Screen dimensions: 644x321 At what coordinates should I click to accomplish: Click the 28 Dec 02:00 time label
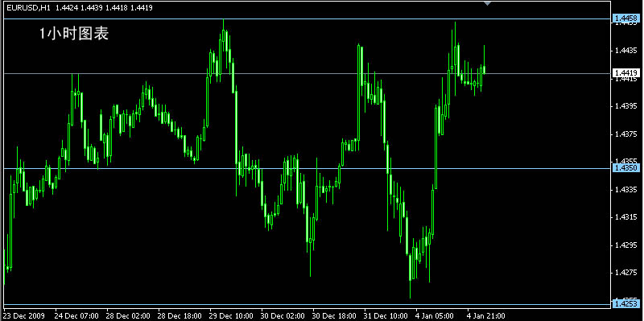[129, 316]
